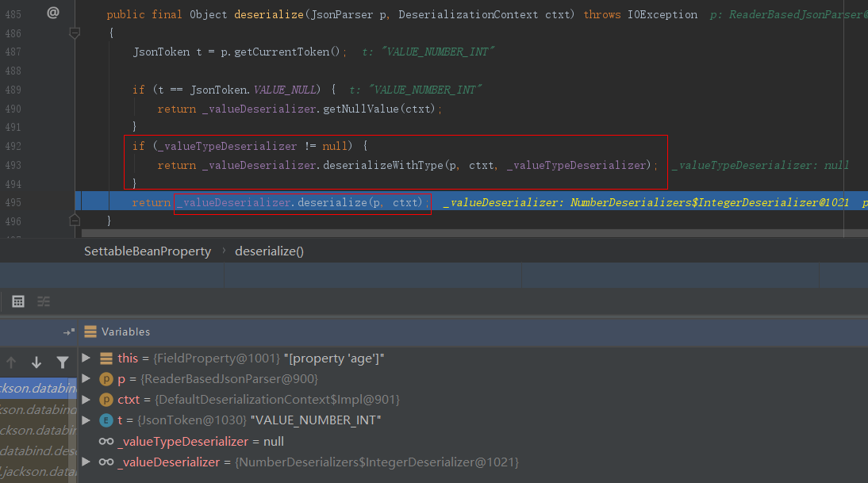Click the down arrow for next frame
The width and height of the screenshot is (868, 483).
coord(36,362)
